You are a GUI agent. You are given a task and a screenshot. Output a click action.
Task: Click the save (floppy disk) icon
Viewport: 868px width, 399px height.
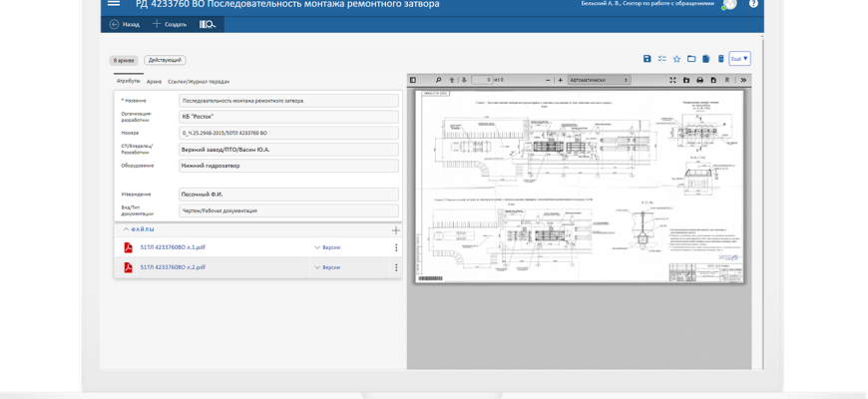pyautogui.click(x=647, y=59)
